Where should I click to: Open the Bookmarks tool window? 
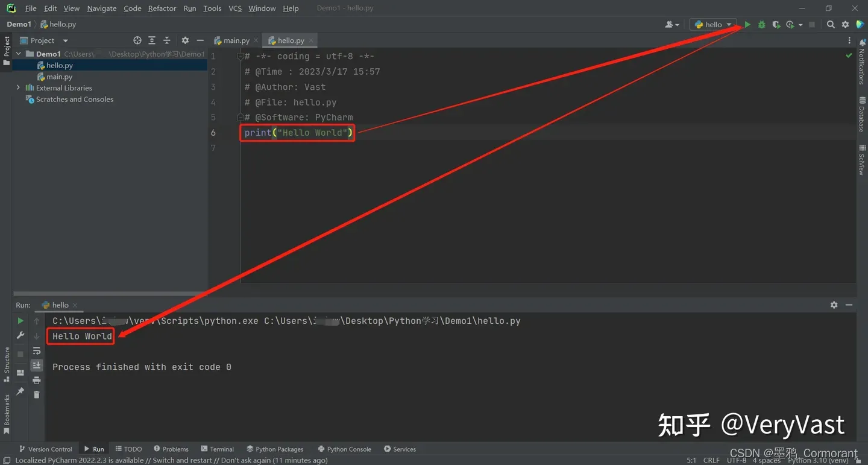tap(7, 414)
